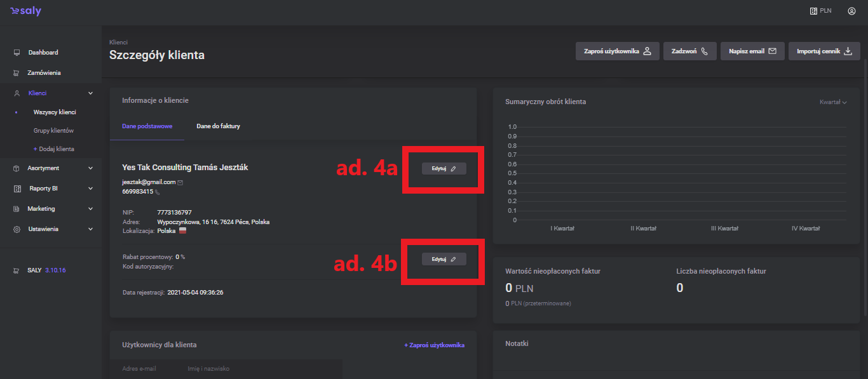Click Edytuj next to the client name
Image resolution: width=868 pixels, height=379 pixels.
pos(444,168)
